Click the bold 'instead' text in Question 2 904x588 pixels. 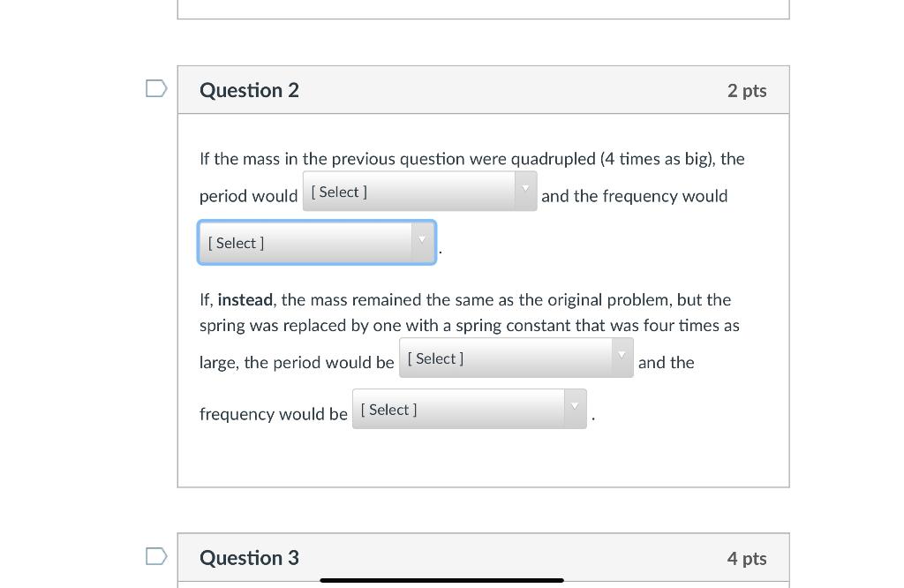pyautogui.click(x=245, y=299)
